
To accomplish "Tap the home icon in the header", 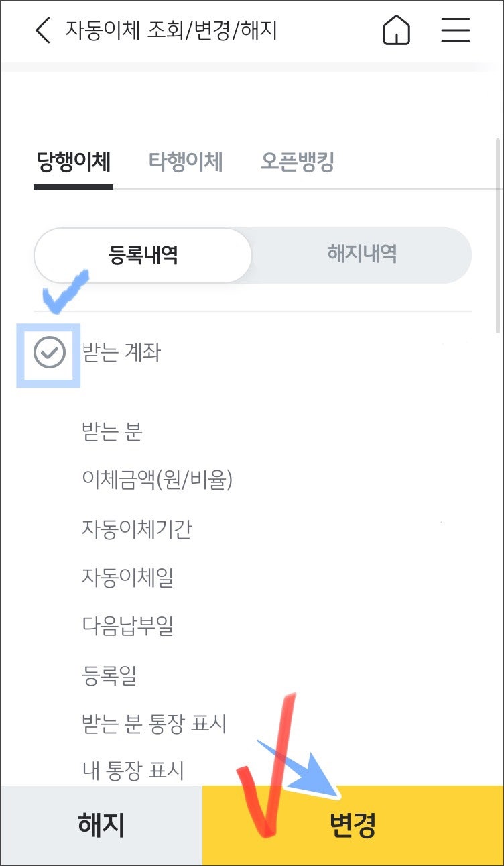I will click(x=398, y=31).
